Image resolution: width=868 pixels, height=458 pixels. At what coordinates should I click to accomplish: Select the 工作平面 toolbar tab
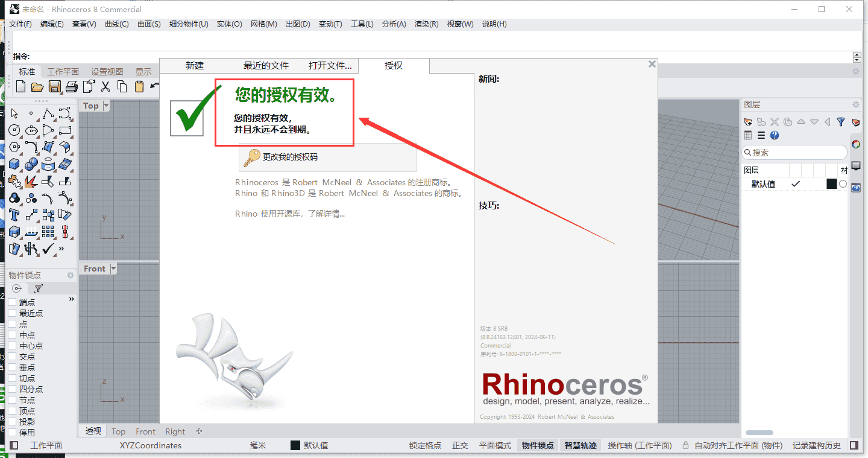click(63, 72)
